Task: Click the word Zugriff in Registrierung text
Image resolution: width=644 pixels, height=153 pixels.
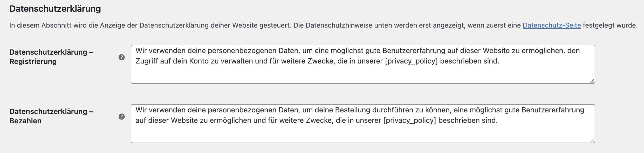Action: (x=147, y=61)
